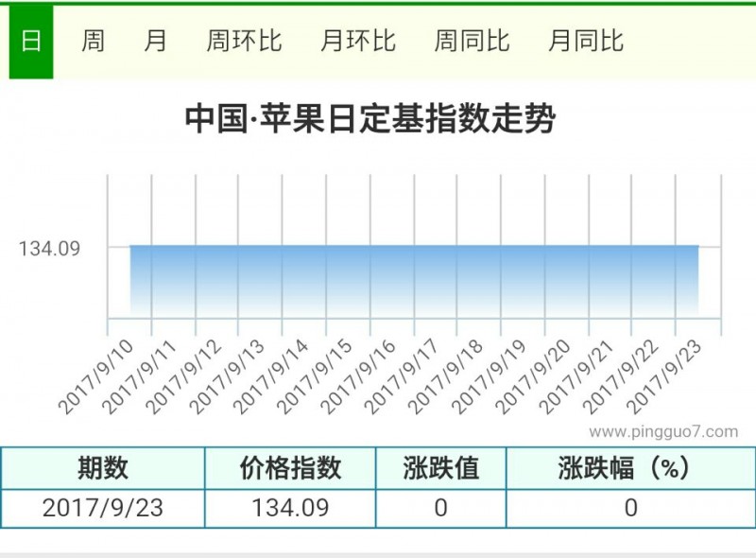This screenshot has height=558, width=756.
Task: Open the 月环比 tab
Action: click(358, 41)
